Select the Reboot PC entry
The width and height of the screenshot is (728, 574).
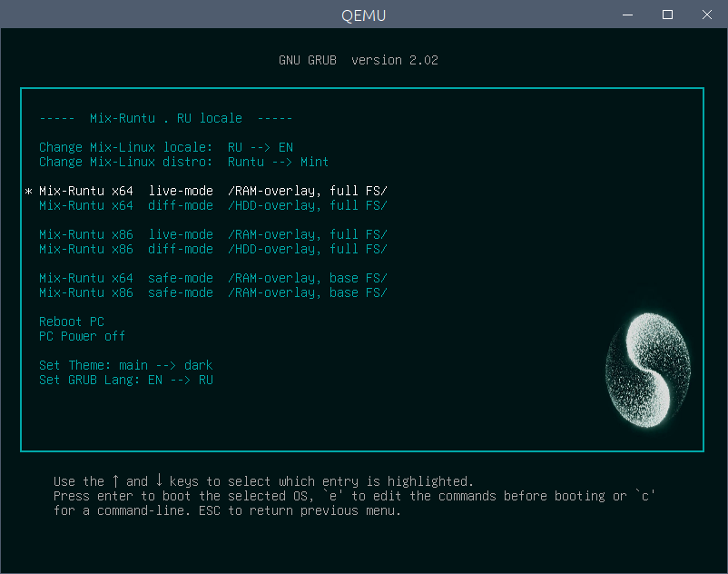tap(72, 322)
